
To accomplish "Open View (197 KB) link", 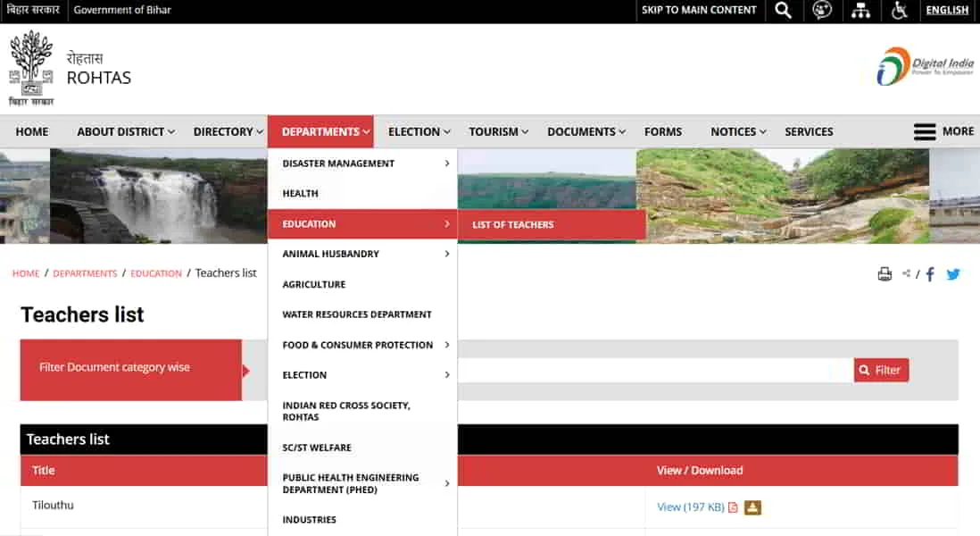I will 691,507.
